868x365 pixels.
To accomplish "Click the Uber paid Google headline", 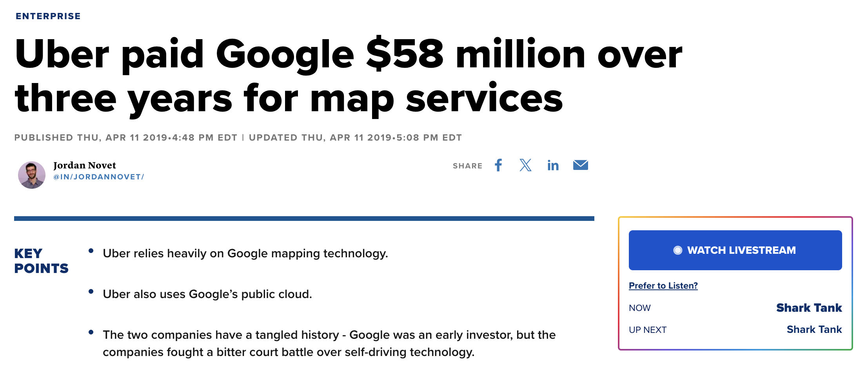I will tap(348, 76).
